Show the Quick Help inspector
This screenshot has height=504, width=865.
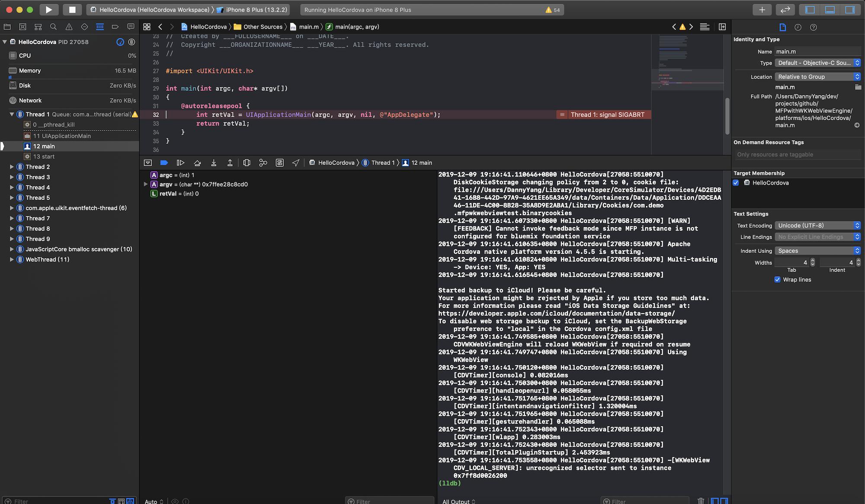(x=813, y=27)
